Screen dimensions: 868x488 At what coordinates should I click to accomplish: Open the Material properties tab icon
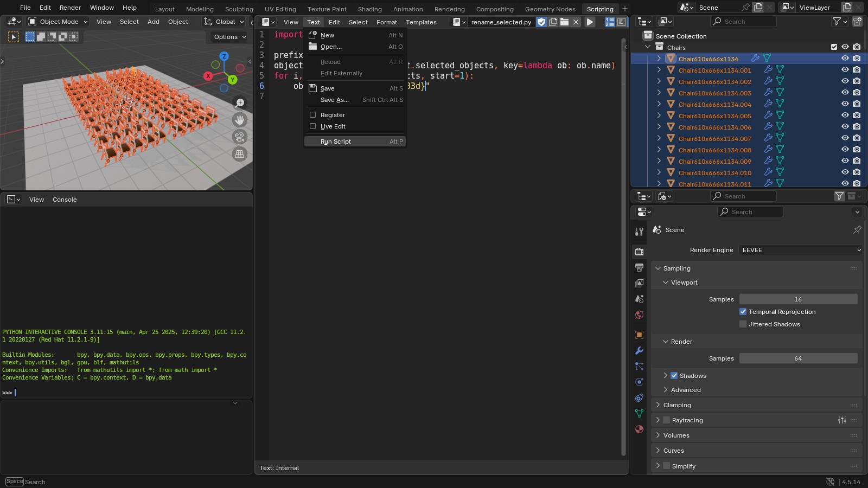pyautogui.click(x=639, y=429)
